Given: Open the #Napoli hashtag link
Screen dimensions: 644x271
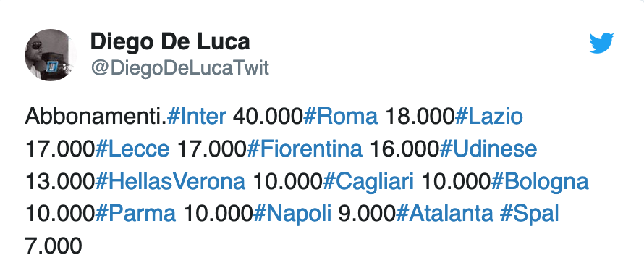Looking at the screenshot, I should (292, 214).
